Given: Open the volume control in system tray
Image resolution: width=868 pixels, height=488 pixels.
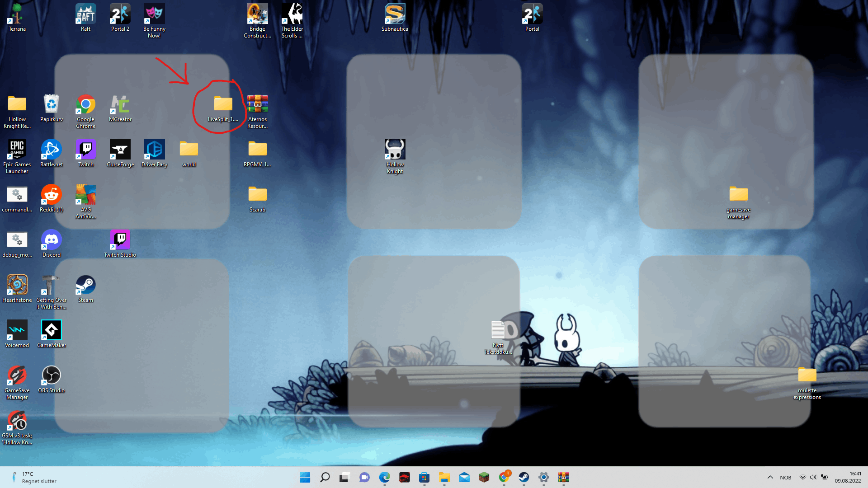Looking at the screenshot, I should 813,477.
